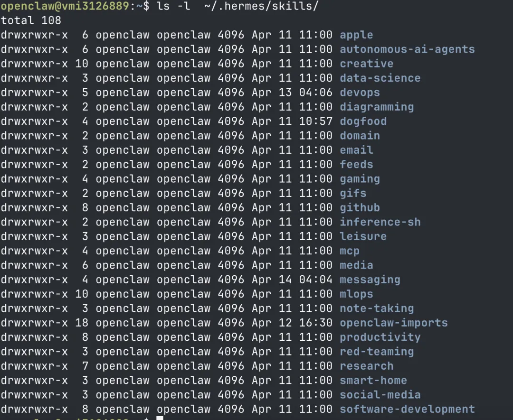
Task: Click the data-science directory name
Action: coord(380,78)
